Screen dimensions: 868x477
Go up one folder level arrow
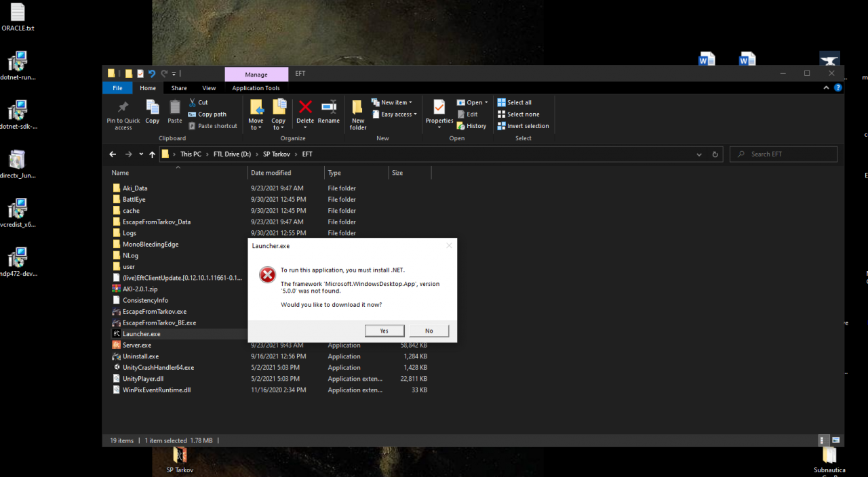point(152,154)
